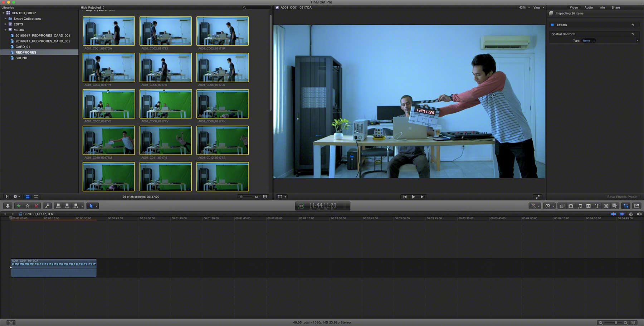The width and height of the screenshot is (644, 326).
Task: Reject selection with the red X
Action: click(36, 206)
